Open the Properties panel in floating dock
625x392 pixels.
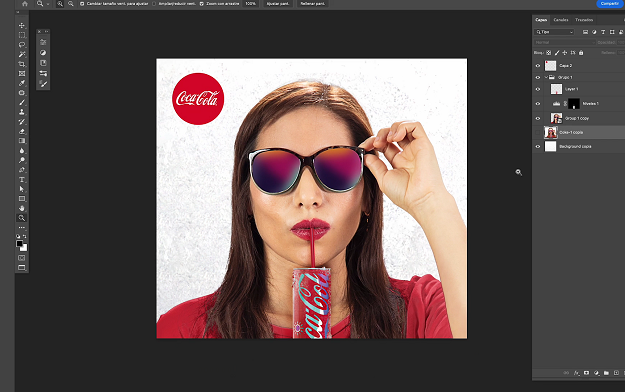point(43,42)
